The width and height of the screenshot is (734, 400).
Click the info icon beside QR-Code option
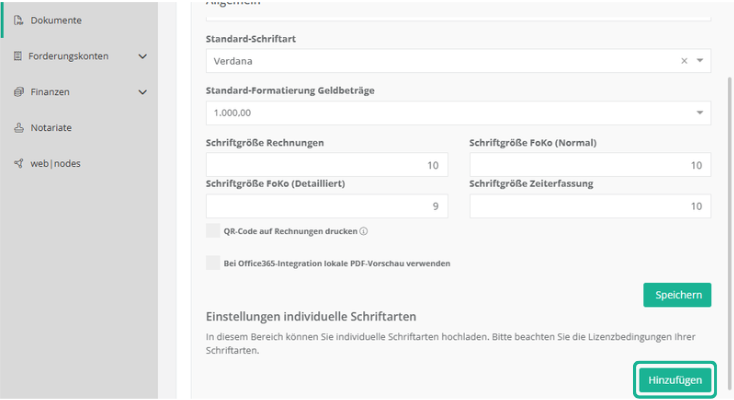tap(364, 231)
